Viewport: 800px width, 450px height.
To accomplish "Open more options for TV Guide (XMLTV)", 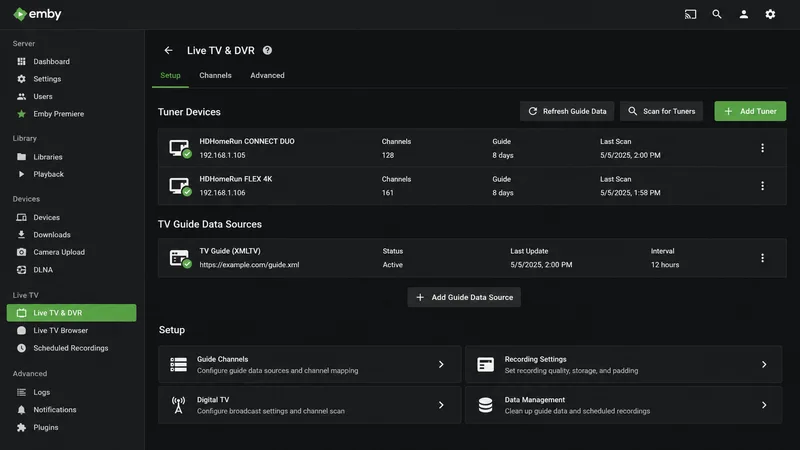I will click(762, 258).
